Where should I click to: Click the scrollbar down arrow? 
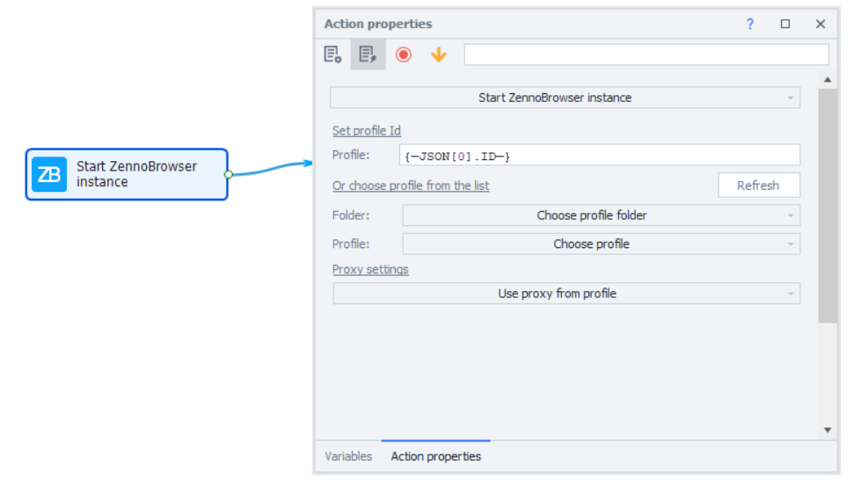tap(827, 430)
